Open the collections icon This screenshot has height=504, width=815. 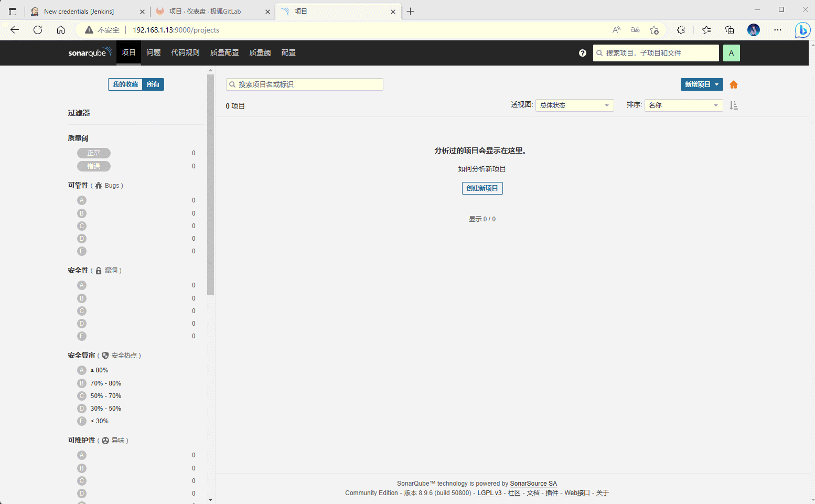730,30
